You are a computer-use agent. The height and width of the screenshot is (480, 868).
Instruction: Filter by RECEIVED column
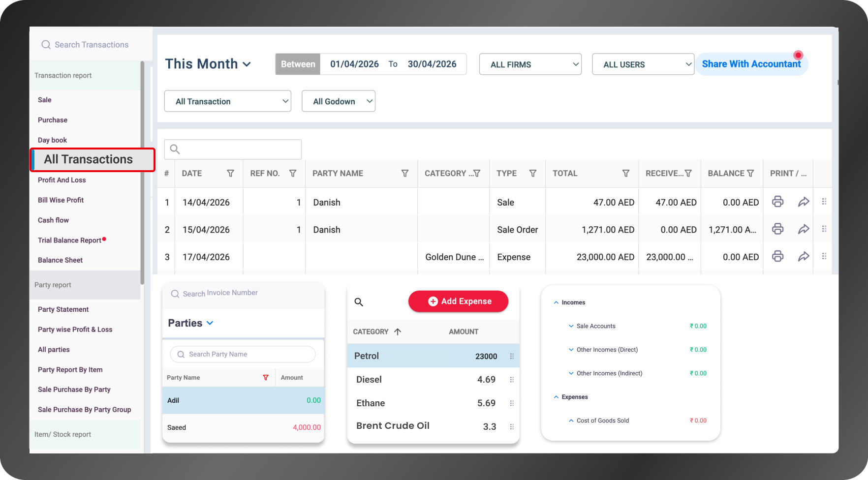[688, 173]
